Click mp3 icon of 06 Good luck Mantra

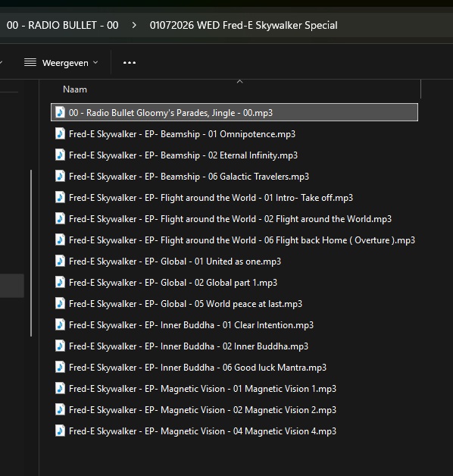(60, 368)
